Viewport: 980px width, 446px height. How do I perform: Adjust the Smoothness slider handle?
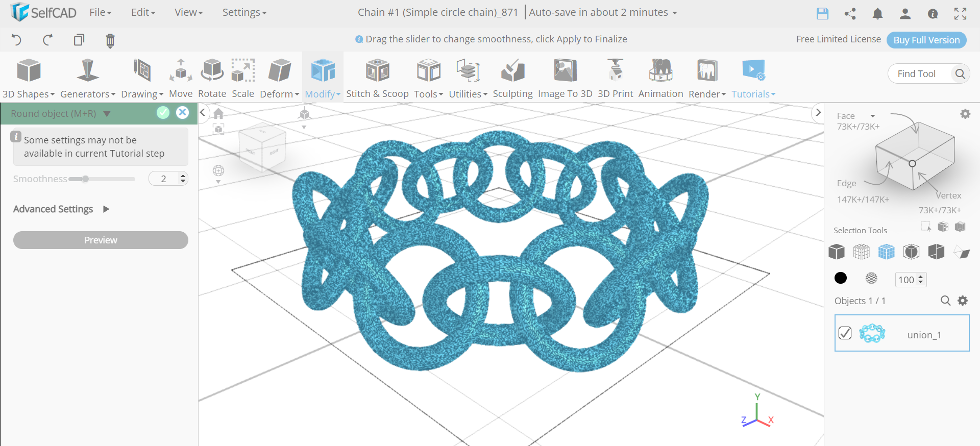[x=85, y=179]
